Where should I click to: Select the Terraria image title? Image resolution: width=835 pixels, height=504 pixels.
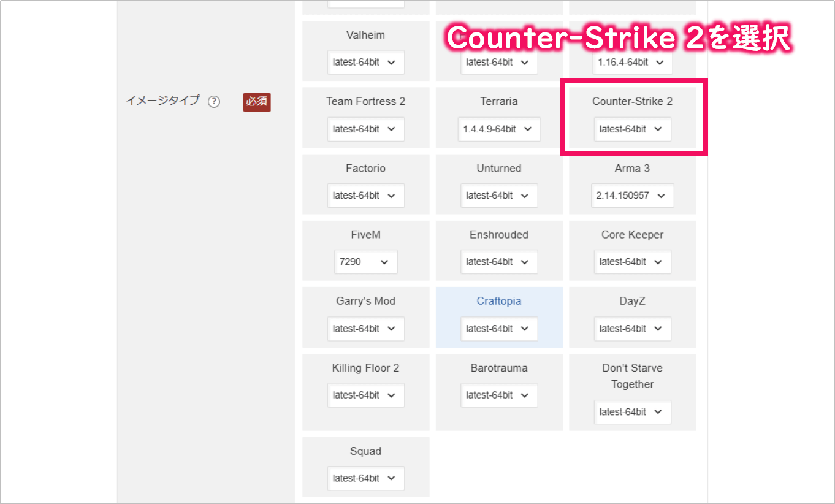point(499,101)
